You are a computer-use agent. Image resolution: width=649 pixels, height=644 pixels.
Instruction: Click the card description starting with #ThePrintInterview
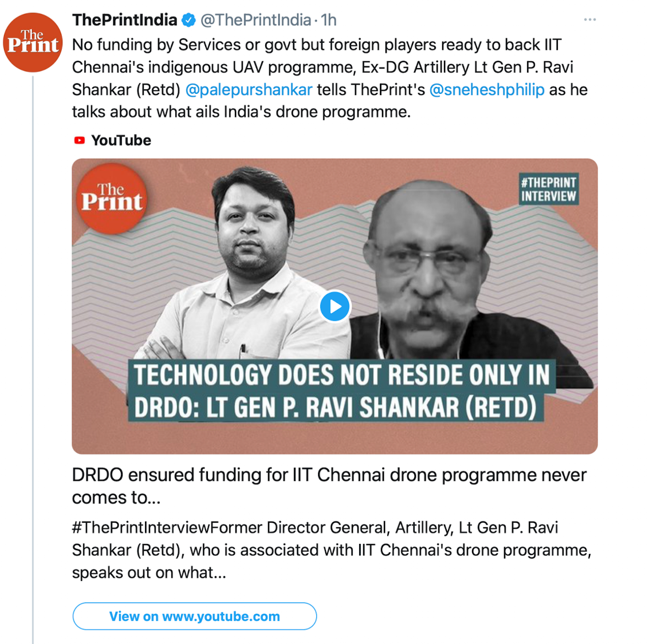tap(331, 550)
